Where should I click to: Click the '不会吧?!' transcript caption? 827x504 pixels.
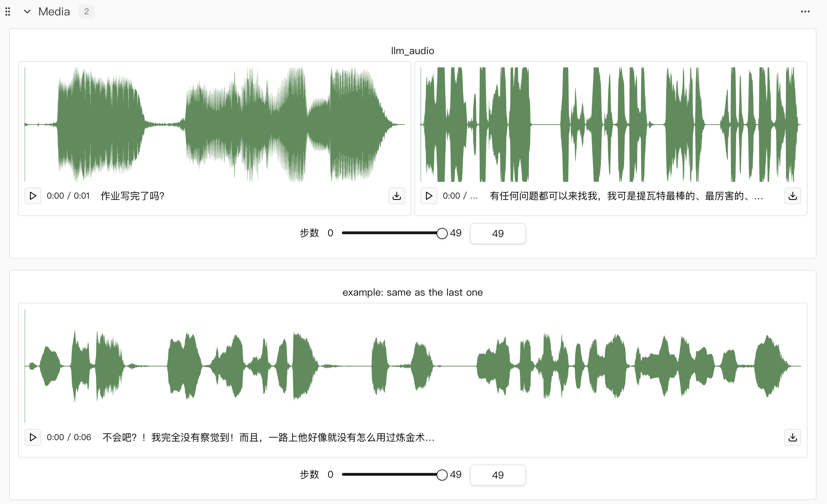pos(268,437)
